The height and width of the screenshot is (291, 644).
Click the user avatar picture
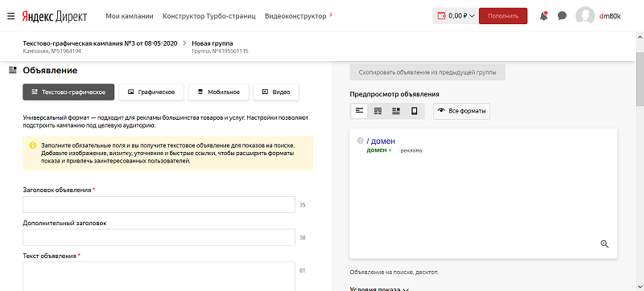(585, 16)
